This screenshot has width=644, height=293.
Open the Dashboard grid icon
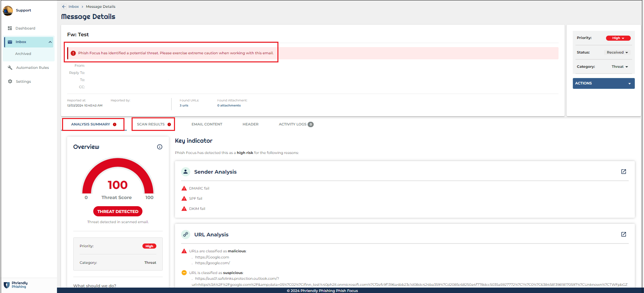pyautogui.click(x=10, y=28)
